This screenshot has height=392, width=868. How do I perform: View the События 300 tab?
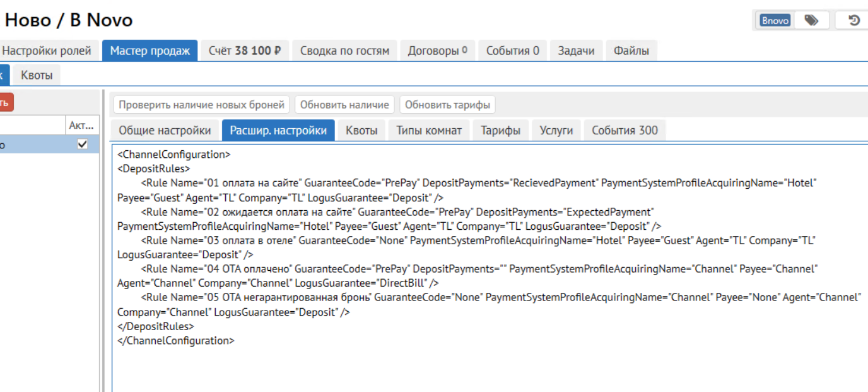pyautogui.click(x=625, y=131)
